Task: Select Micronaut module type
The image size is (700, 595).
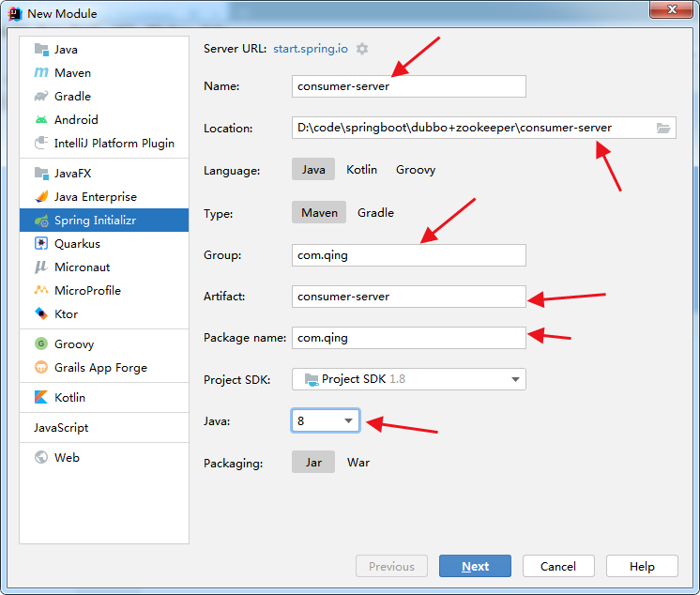Action: coord(104,267)
